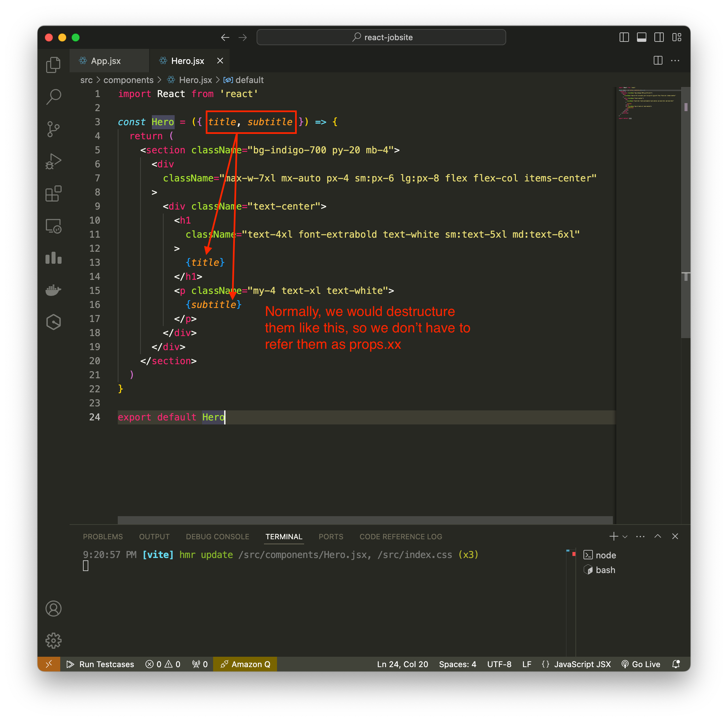Image resolution: width=728 pixels, height=721 pixels.
Task: Click the horizontal editor scrollbar
Action: (x=365, y=520)
